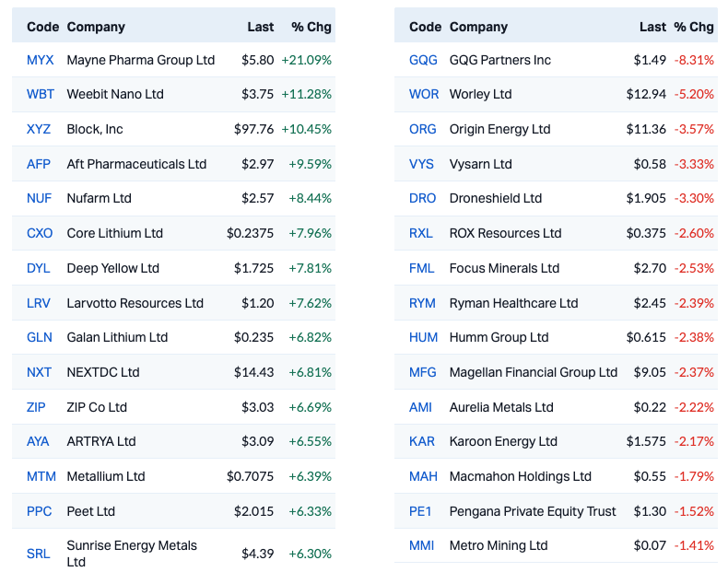Click the losers table % Chg header
The height and width of the screenshot is (572, 728).
click(694, 27)
